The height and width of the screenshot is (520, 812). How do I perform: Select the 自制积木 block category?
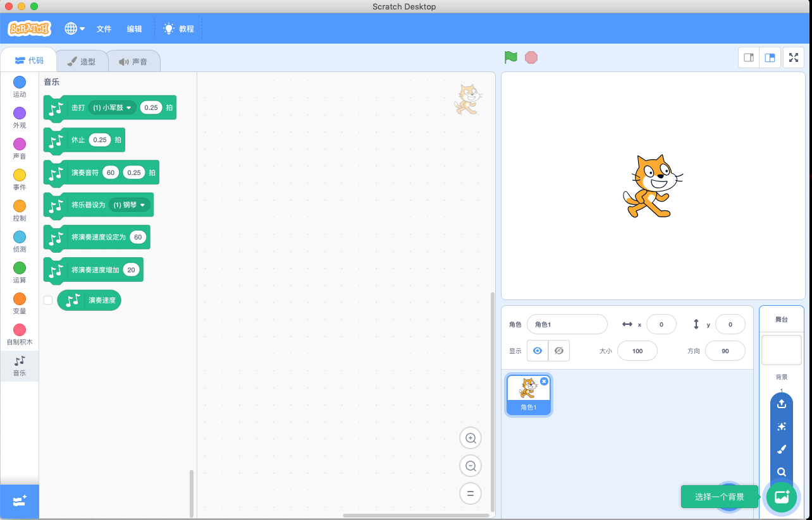pos(20,334)
